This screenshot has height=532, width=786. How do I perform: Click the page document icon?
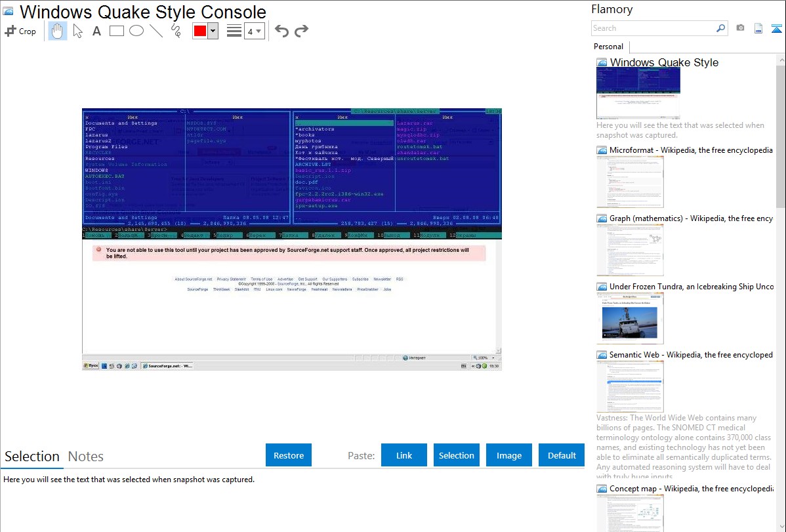tap(758, 28)
